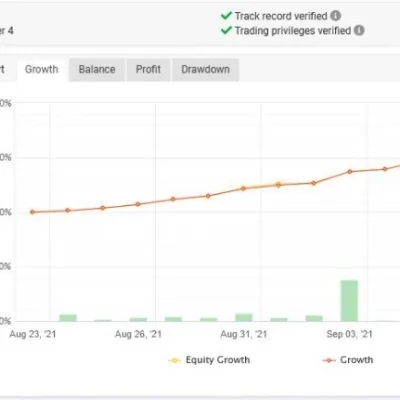Click the yellow equity point near Aug 31
The height and width of the screenshot is (400, 400).
(x=279, y=183)
